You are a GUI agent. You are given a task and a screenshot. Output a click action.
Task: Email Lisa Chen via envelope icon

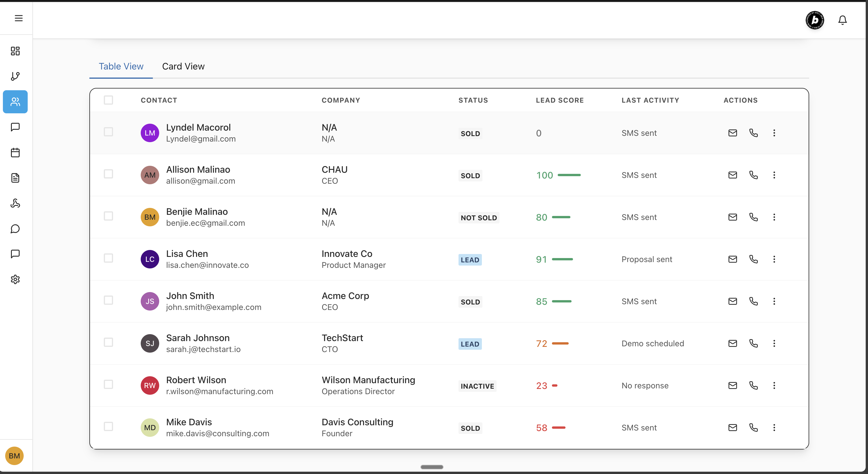click(732, 259)
